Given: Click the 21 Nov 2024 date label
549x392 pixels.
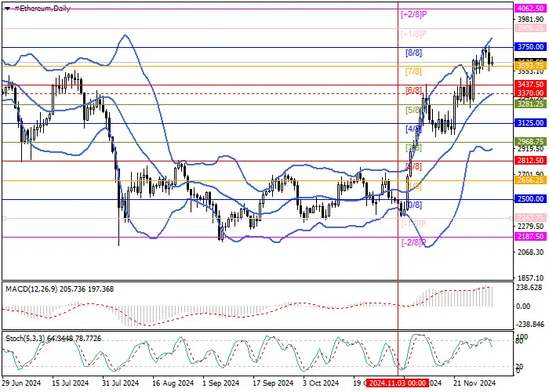Looking at the screenshot, I should pos(474,383).
